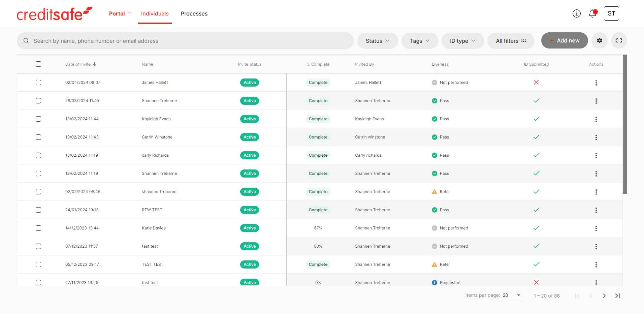
Task: Open actions menu for 07/12/2023 11:57 row
Action: 596,246
